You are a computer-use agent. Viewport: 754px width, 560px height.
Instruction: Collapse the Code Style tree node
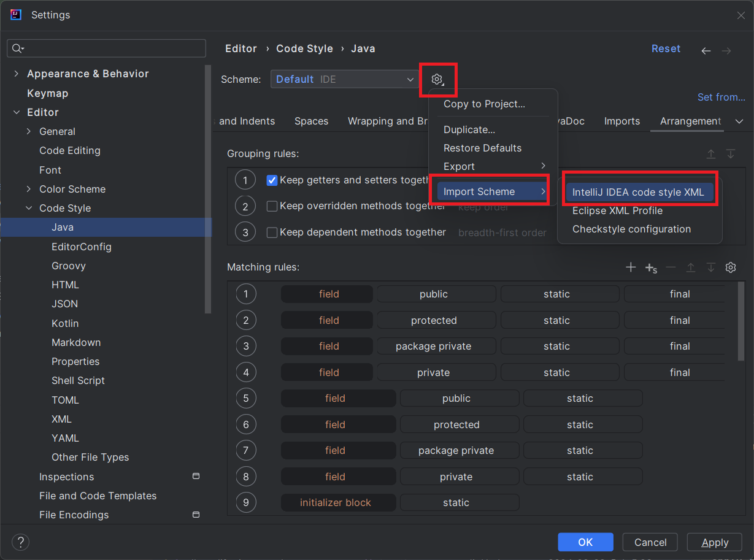point(29,208)
